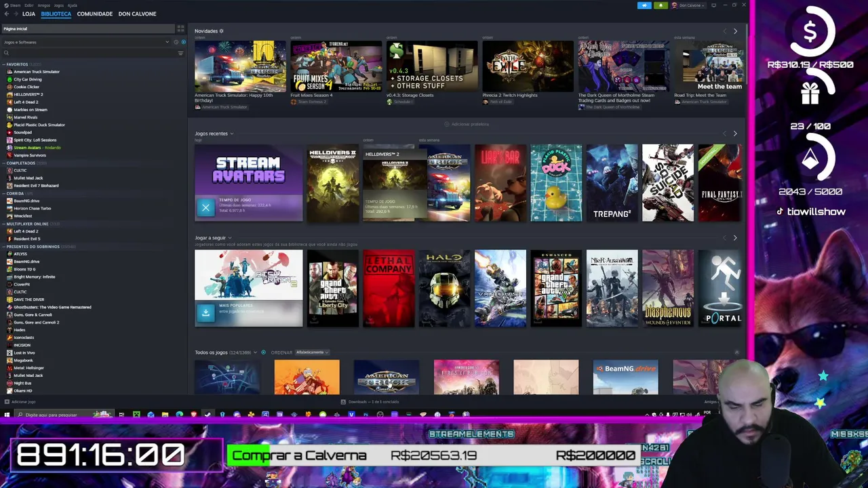Click Placid Plastic Duck Simulator duck icon
Viewport: 868px width, 488px height.
coord(9,125)
